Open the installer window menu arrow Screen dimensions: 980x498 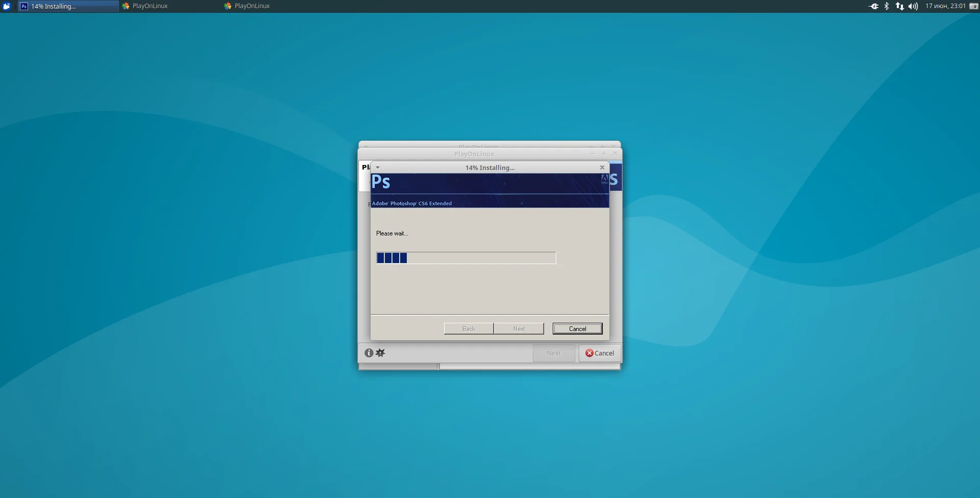coord(378,168)
